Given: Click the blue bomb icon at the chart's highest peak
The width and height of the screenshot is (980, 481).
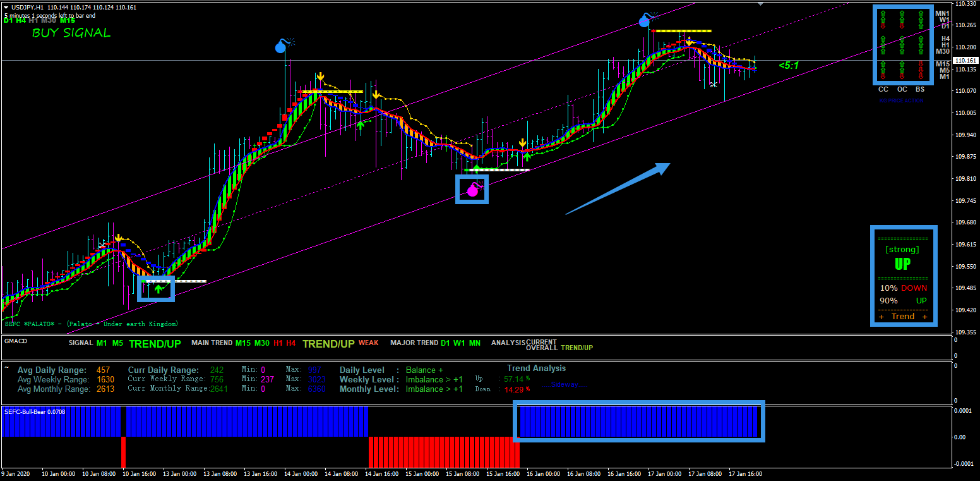Looking at the screenshot, I should pyautogui.click(x=644, y=21).
